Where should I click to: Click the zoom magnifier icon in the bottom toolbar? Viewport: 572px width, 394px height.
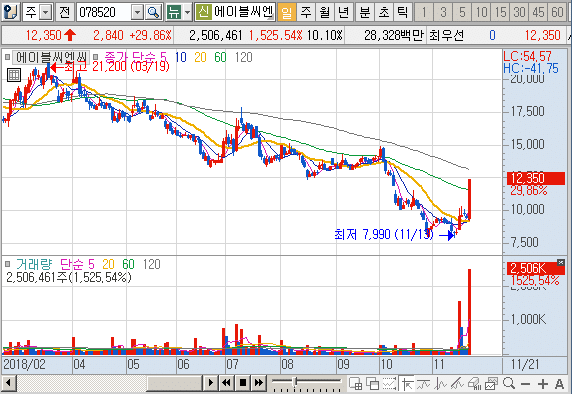point(509,383)
